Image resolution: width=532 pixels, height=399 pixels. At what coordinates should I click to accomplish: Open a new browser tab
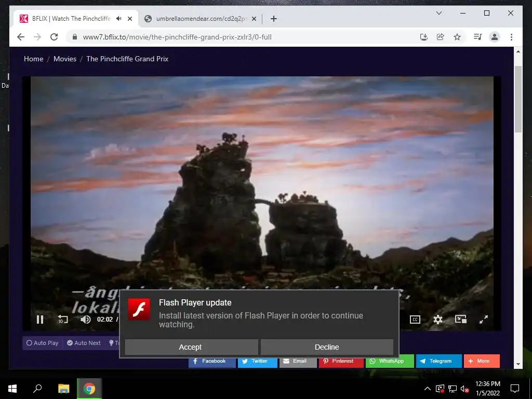pos(274,19)
